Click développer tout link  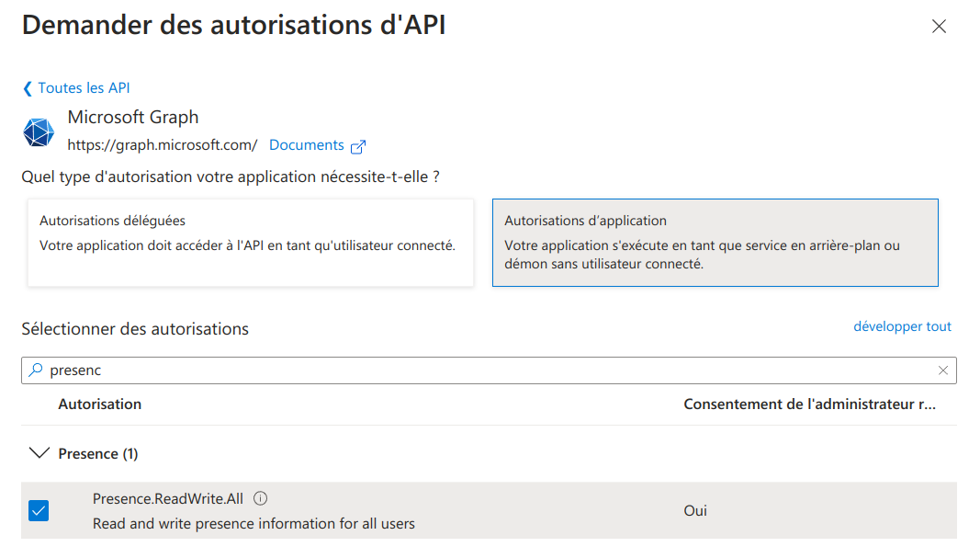tap(902, 326)
